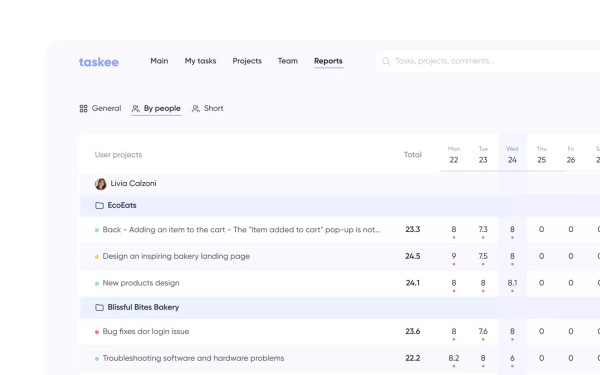
Task: Open the Projects section
Action: click(247, 61)
